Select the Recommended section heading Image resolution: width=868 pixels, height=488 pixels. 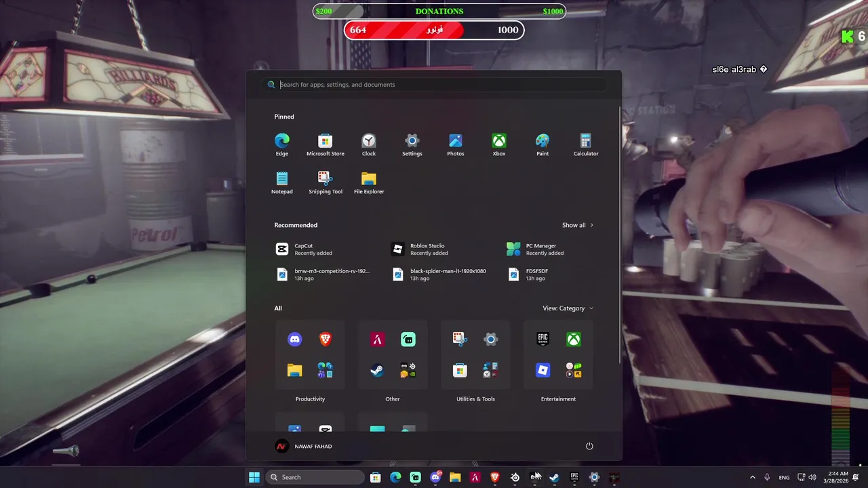pos(296,225)
